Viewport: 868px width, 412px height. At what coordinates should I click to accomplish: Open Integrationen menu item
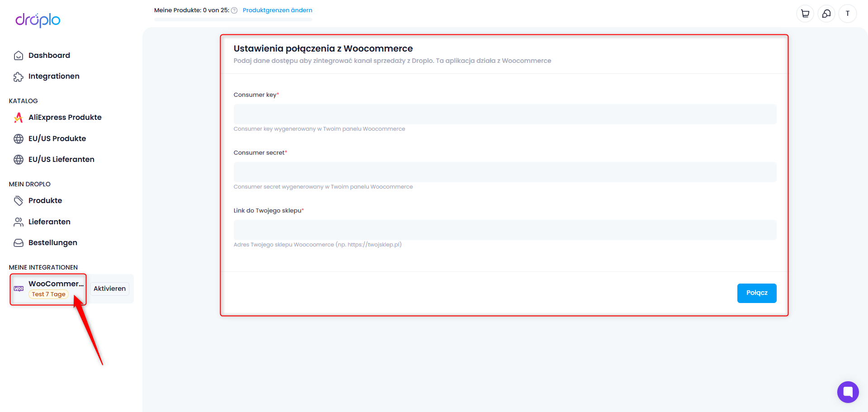click(54, 76)
